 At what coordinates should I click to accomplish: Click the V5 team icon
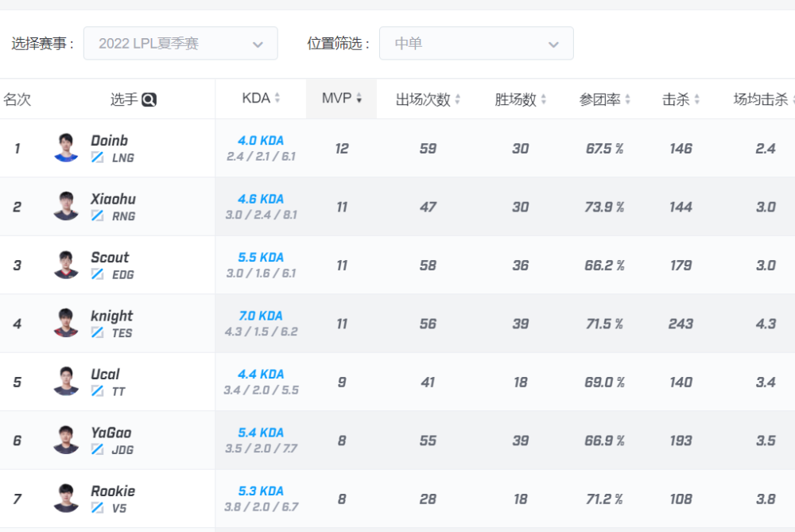97,507
